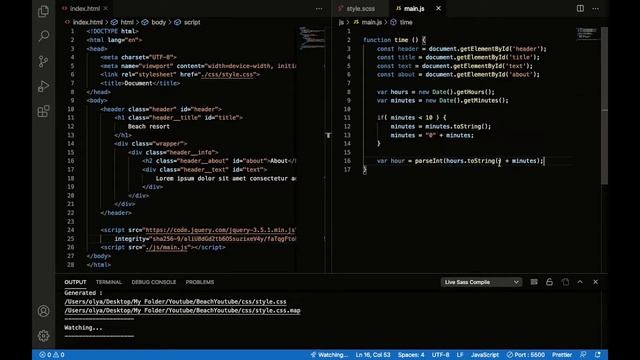This screenshot has height=360, width=640.
Task: Click the errors and warnings status item
Action: pos(52,355)
